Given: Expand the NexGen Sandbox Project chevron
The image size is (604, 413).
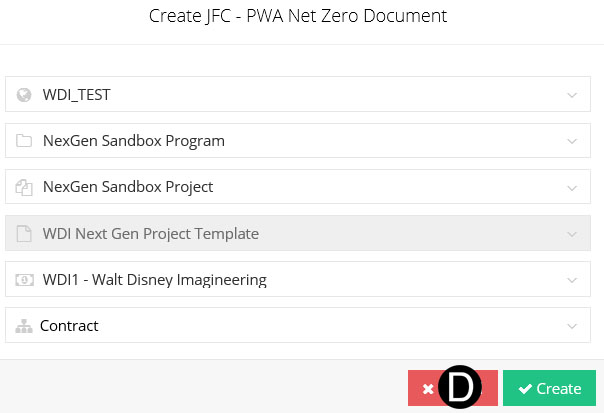Looking at the screenshot, I should (x=572, y=187).
